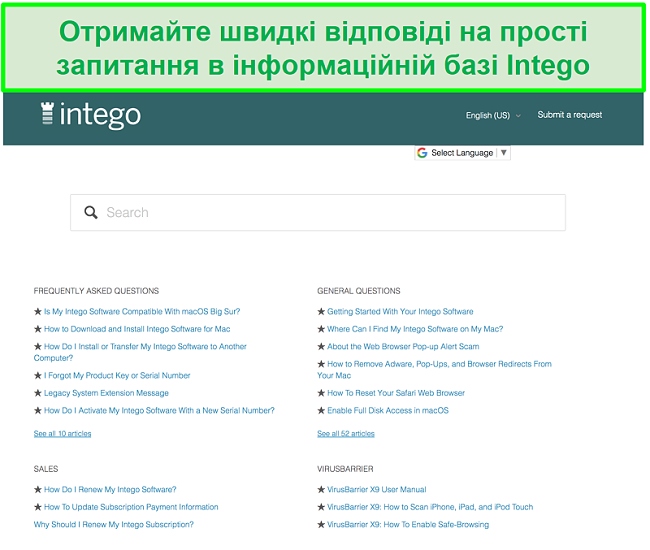Open 'Getting Started With Your Intego Software'
Image resolution: width=650 pixels, height=550 pixels.
click(400, 312)
